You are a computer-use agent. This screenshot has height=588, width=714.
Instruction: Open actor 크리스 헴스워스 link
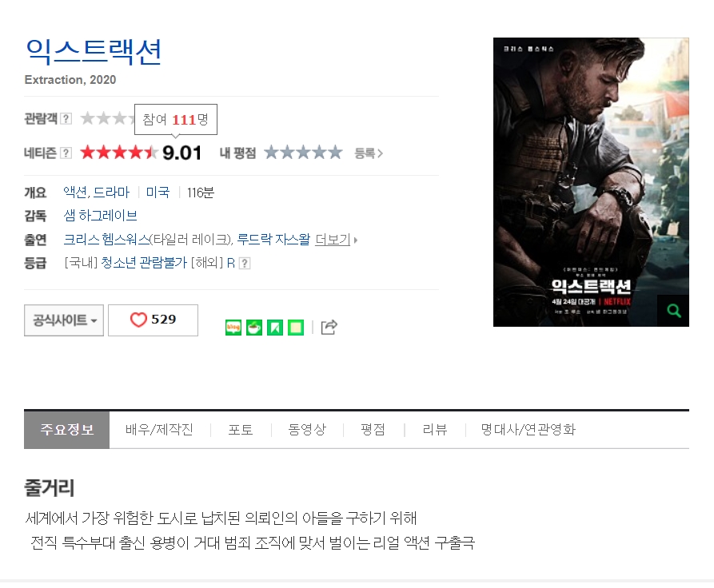(x=106, y=240)
